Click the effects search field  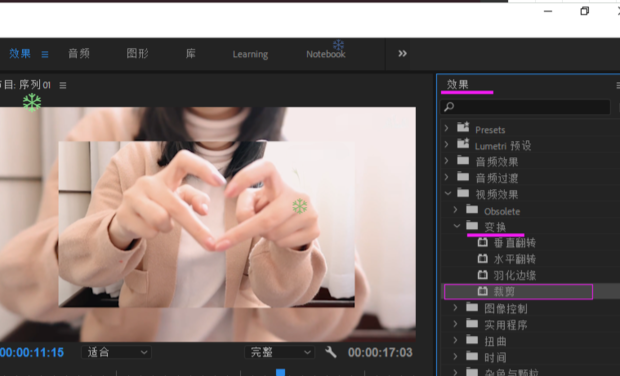[526, 107]
